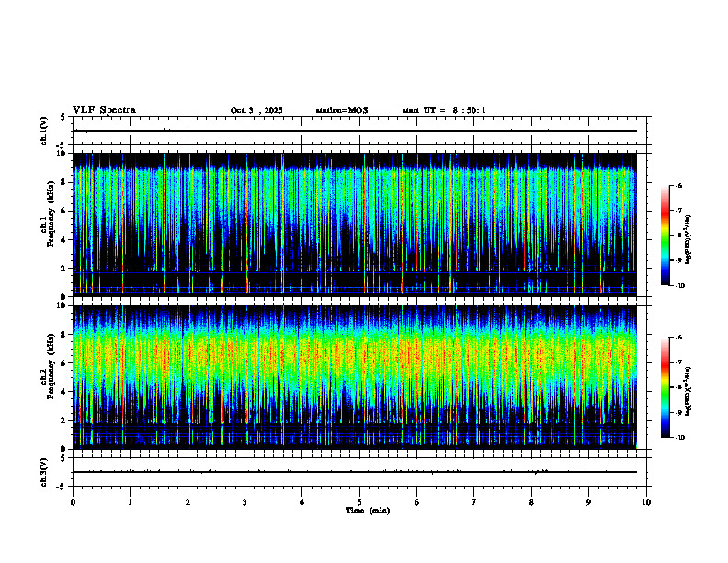Click the "-10" label on ch.2 colorbar
This screenshot has width=728, height=563.
(679, 438)
